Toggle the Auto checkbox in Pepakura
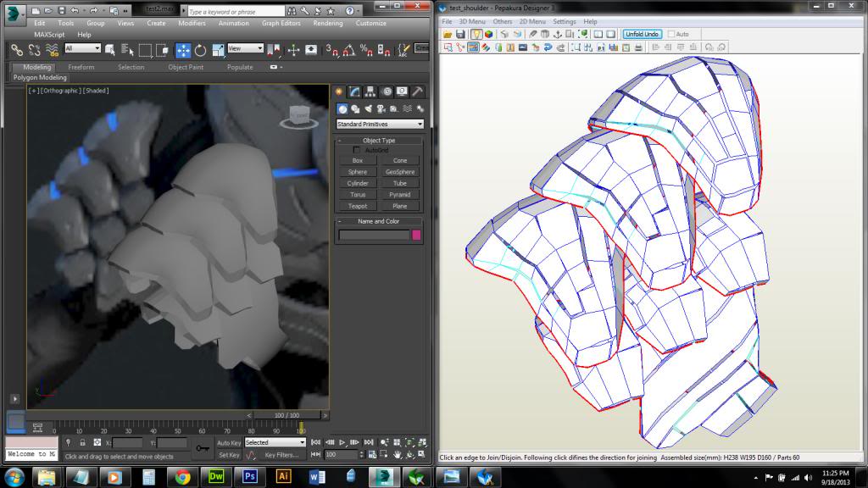 click(x=673, y=34)
